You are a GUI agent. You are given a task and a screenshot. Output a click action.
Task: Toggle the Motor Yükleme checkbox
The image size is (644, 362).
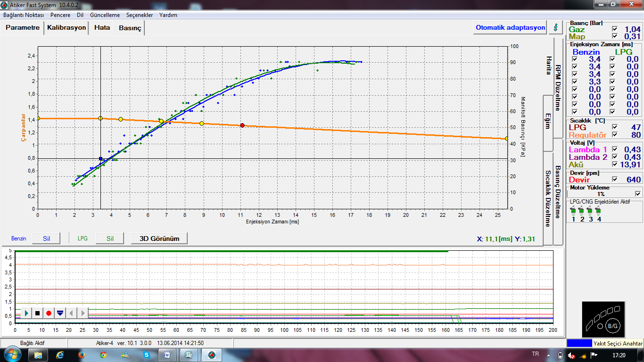[x=638, y=194]
